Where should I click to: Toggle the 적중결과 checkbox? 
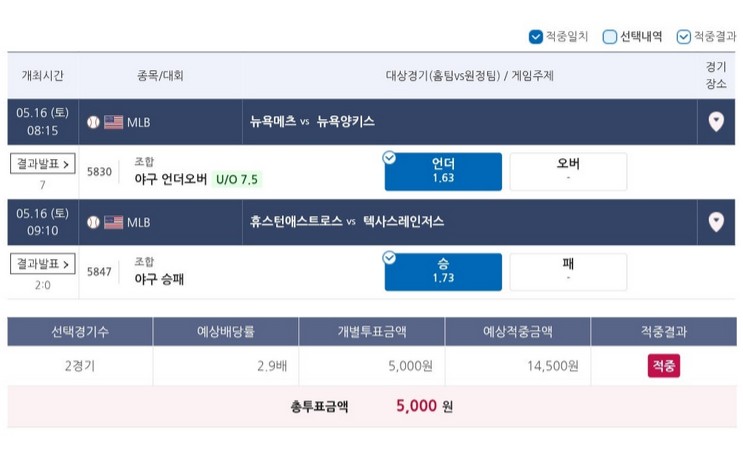(x=683, y=37)
